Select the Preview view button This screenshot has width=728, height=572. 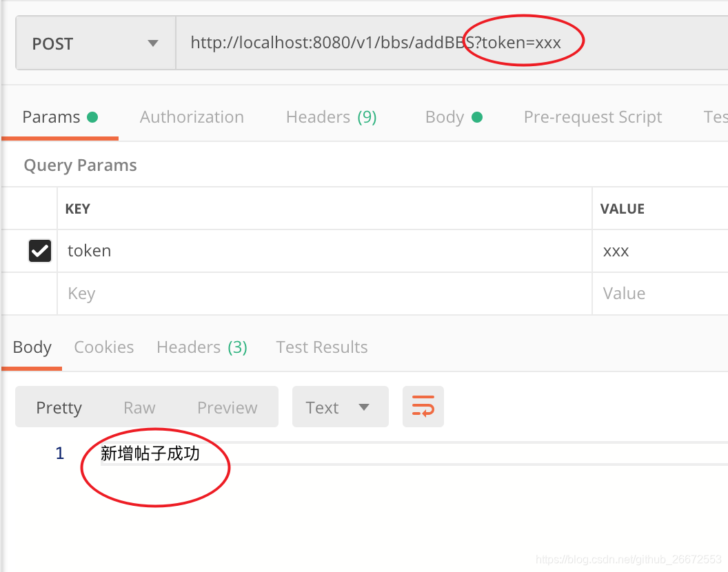[227, 407]
